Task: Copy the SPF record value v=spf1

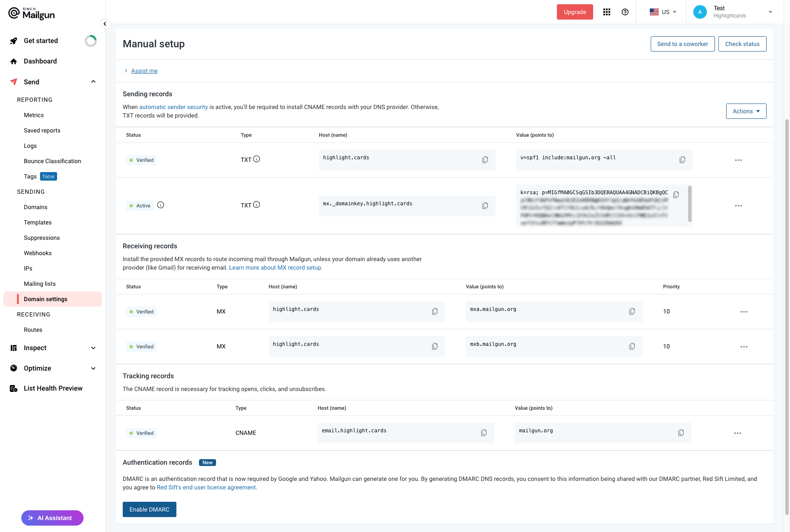Action: tap(682, 160)
